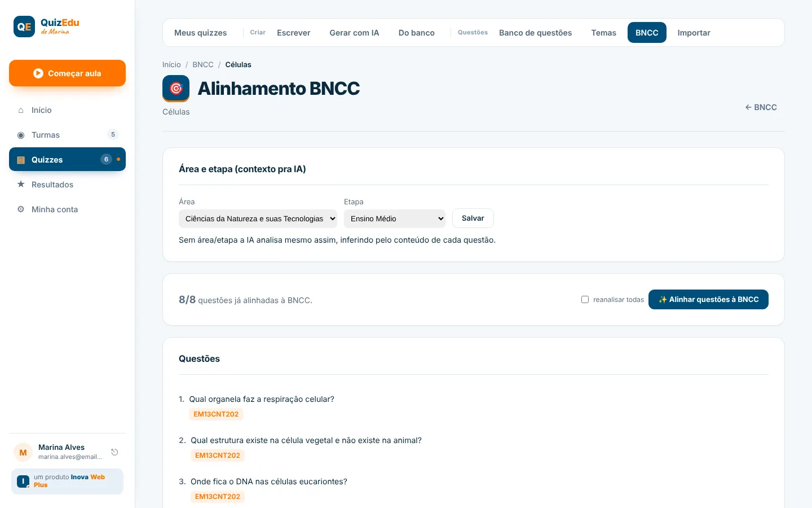Select the BNCC tab
The image size is (812, 508).
tap(647, 33)
